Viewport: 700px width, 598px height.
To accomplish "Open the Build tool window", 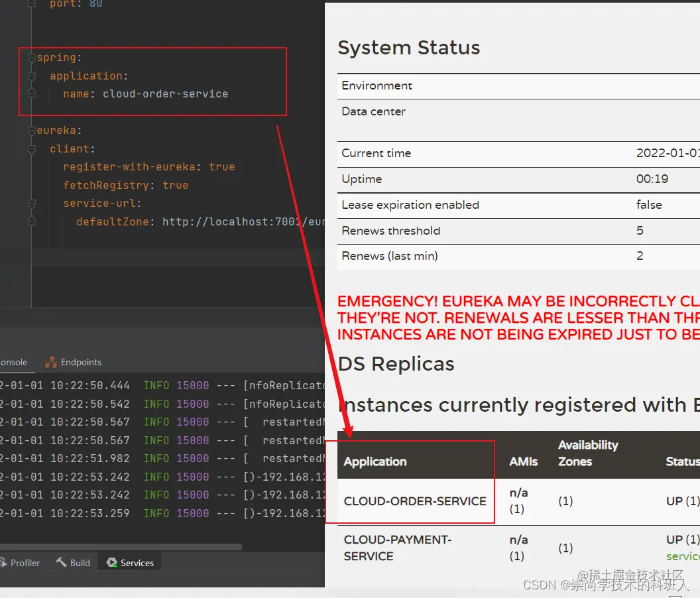I will [73, 563].
